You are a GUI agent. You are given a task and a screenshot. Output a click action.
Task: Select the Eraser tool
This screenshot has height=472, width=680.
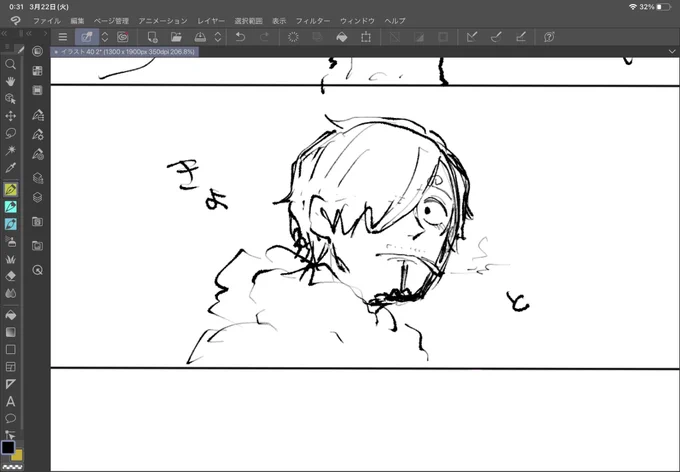[x=10, y=276]
